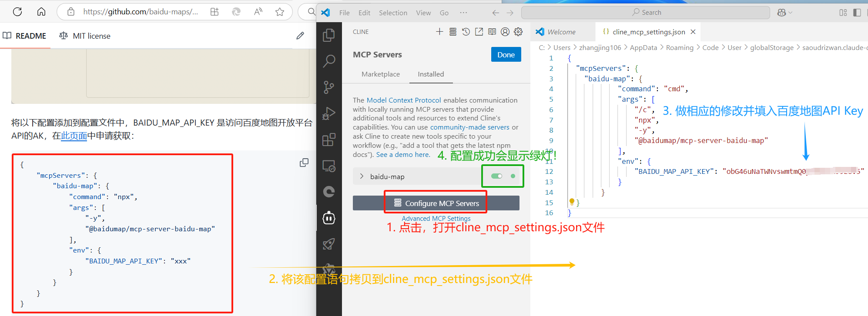Open Remote Explorer in the activity bar
Image resolution: width=868 pixels, height=316 pixels.
point(329,166)
